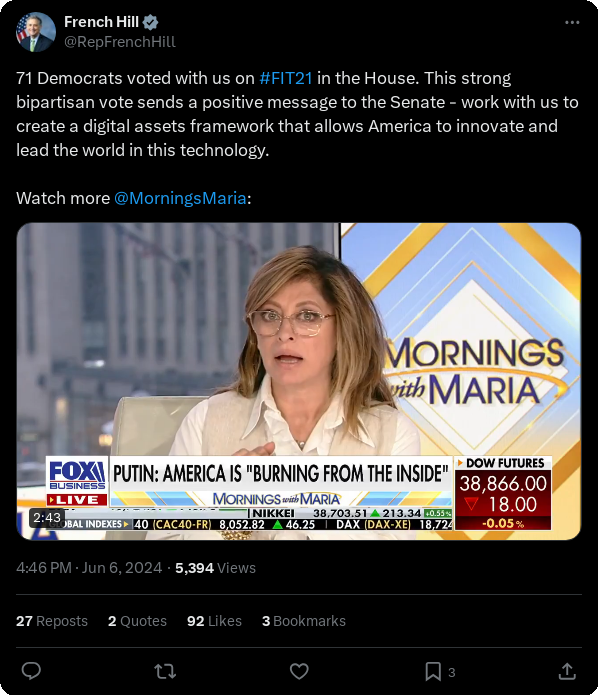Click the blue verified badge
Viewport: 598px width, 695px height.
point(151,22)
